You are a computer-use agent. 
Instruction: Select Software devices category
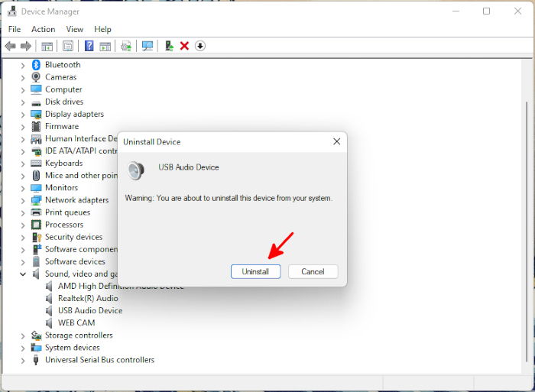(x=75, y=261)
